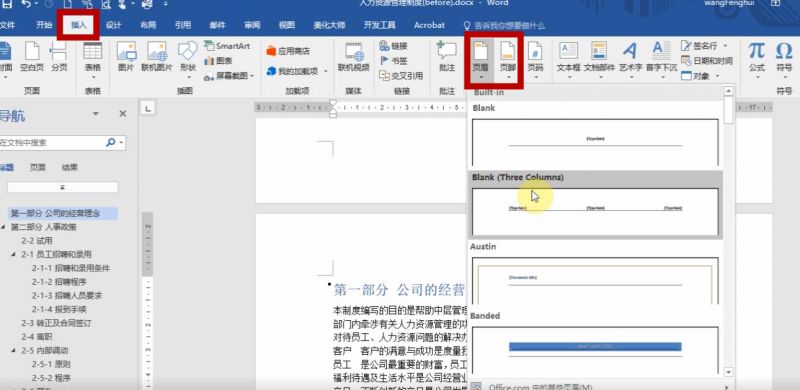Insert a hyperlink with 链接

point(394,46)
